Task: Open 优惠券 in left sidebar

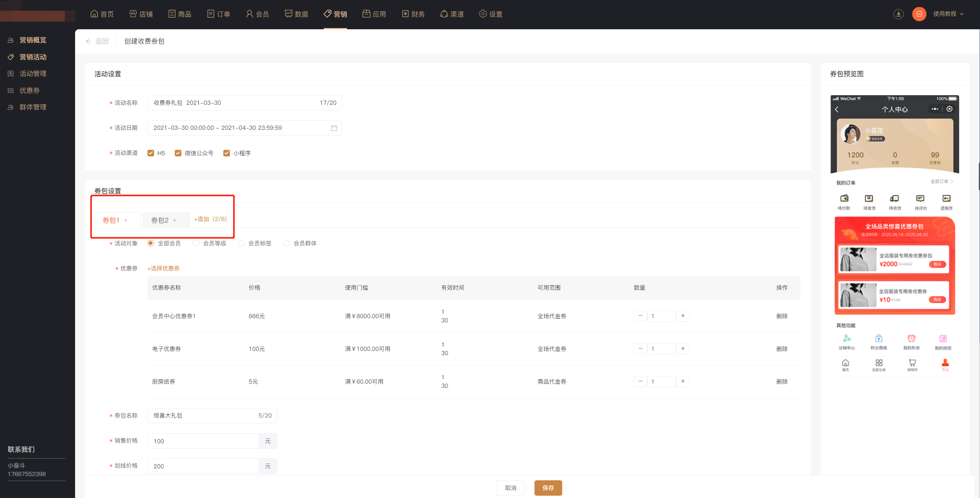Action: tap(29, 91)
